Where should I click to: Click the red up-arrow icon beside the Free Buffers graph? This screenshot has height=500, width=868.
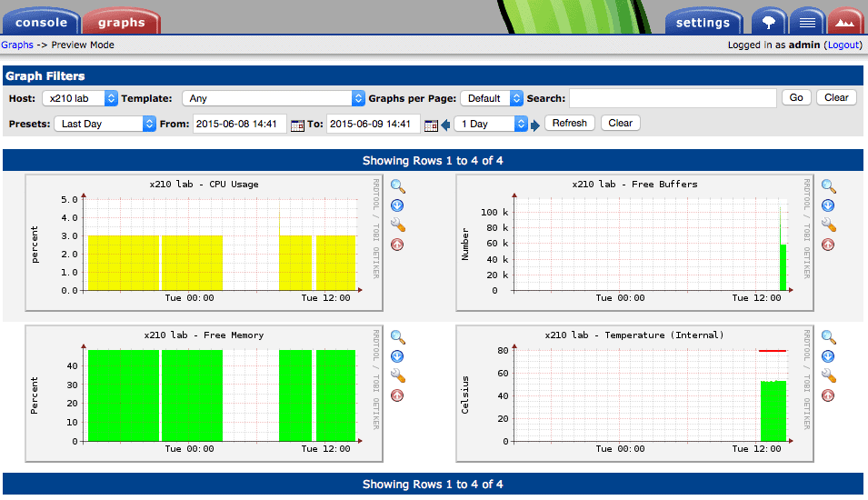828,245
